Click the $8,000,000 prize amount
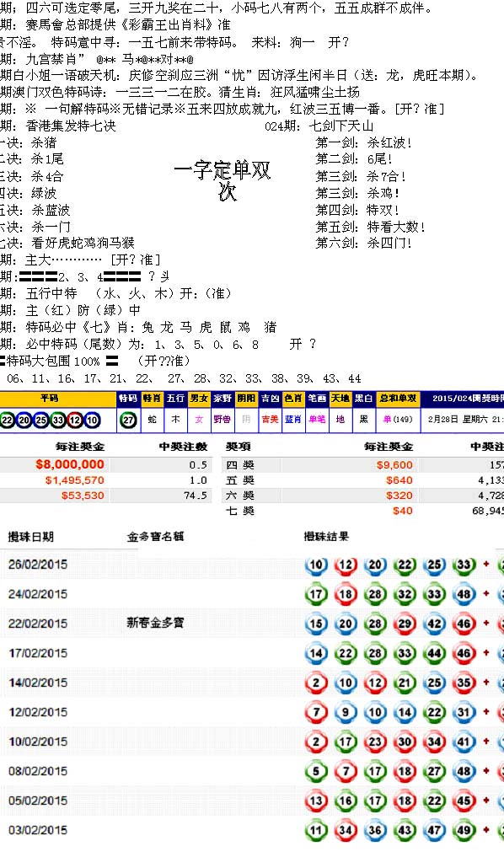This screenshot has width=504, height=857. coord(70,464)
